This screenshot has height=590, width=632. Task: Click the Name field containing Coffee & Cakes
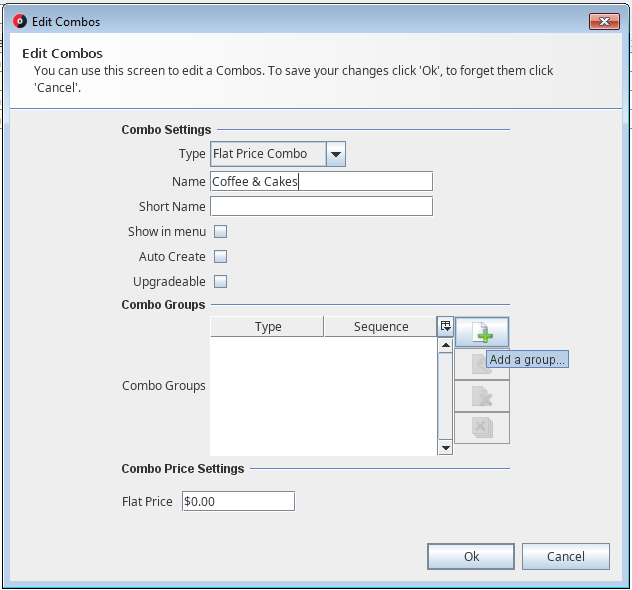click(321, 181)
